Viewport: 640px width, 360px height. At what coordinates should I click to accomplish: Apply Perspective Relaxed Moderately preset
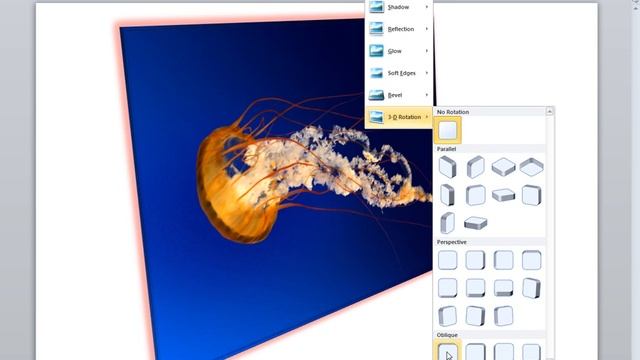pyautogui.click(x=476, y=288)
